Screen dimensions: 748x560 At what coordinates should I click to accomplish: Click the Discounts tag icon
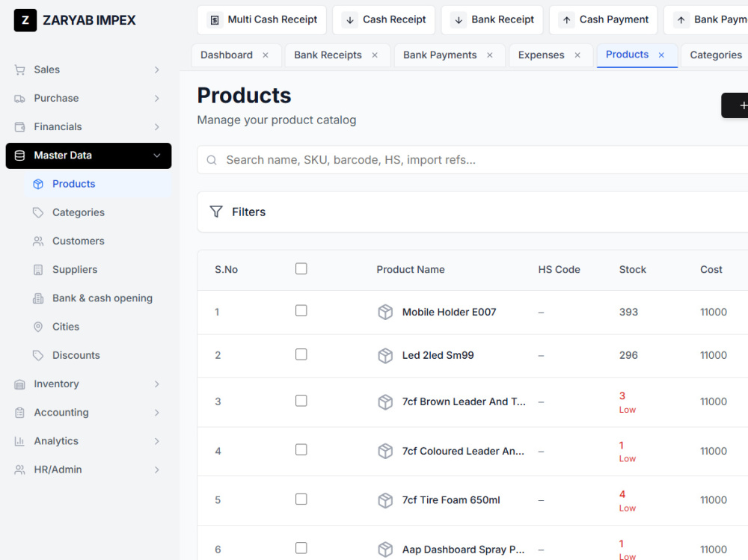coord(38,355)
